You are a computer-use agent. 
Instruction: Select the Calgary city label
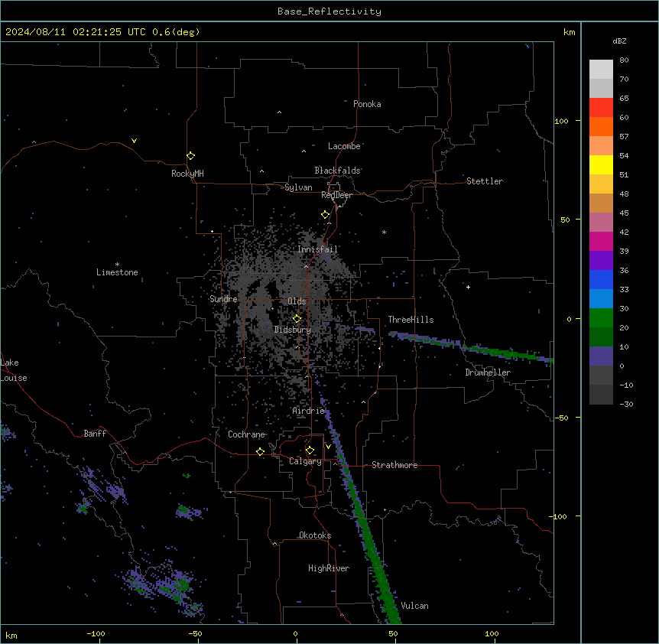pos(305,461)
